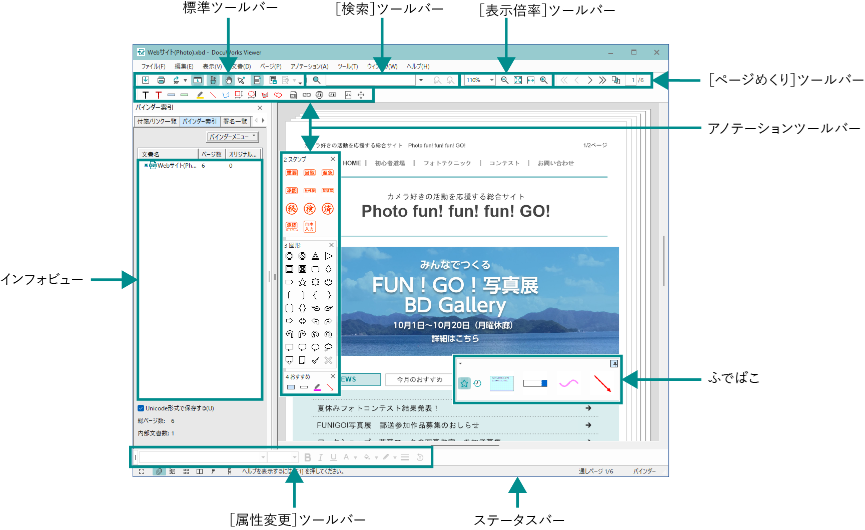Open the バインダーメニュー dropdown button
The width and height of the screenshot is (865, 530).
[x=233, y=136]
